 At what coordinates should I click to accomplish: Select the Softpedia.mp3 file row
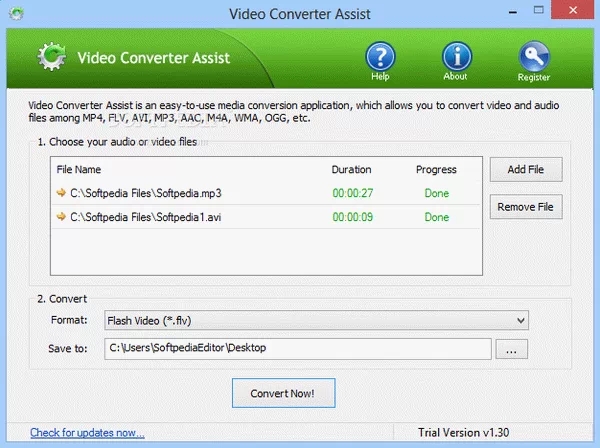tap(266, 193)
